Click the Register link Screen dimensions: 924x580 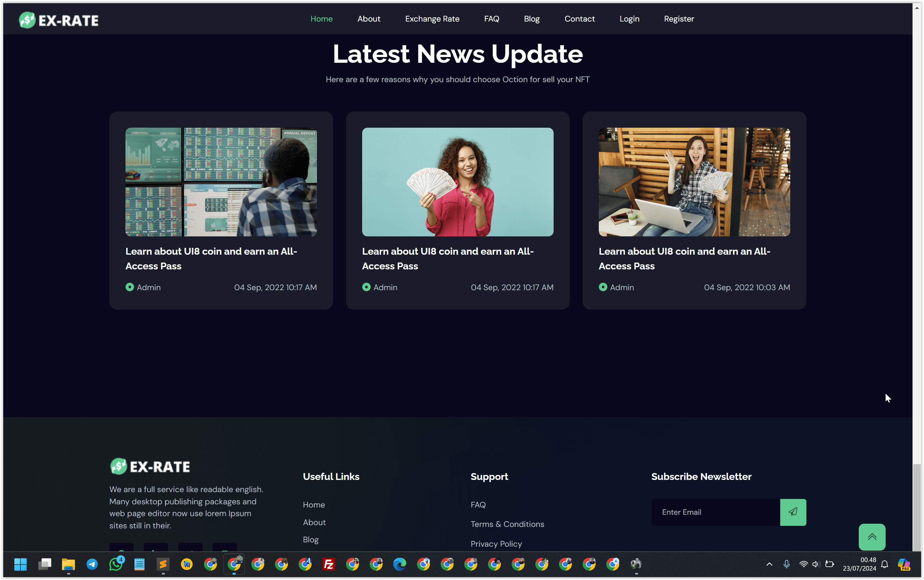click(679, 18)
